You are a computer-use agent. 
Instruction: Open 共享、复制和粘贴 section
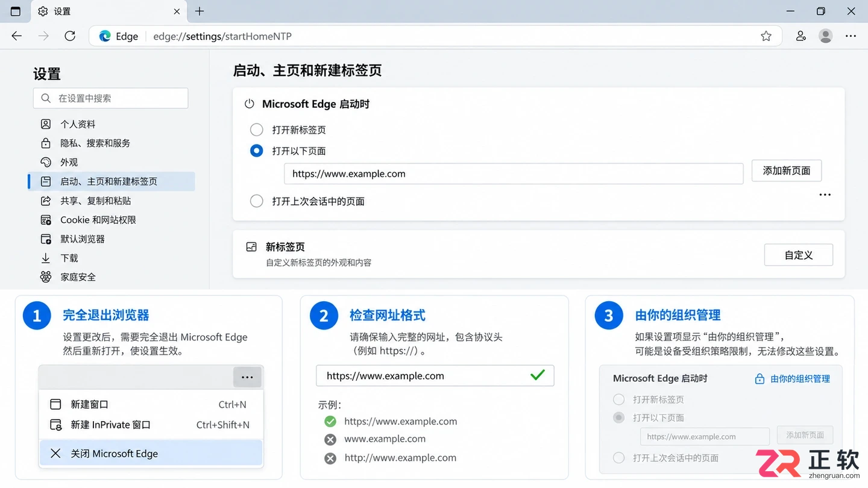tap(112, 201)
